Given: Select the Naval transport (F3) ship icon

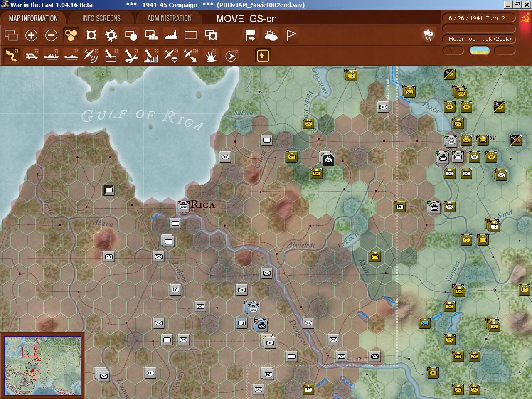Looking at the screenshot, I should point(51,56).
